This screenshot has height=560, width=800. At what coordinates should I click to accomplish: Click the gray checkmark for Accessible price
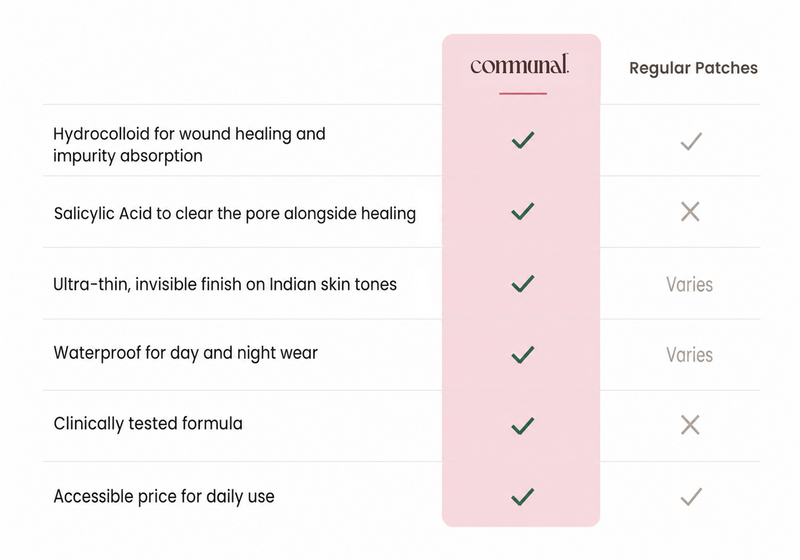click(x=691, y=496)
